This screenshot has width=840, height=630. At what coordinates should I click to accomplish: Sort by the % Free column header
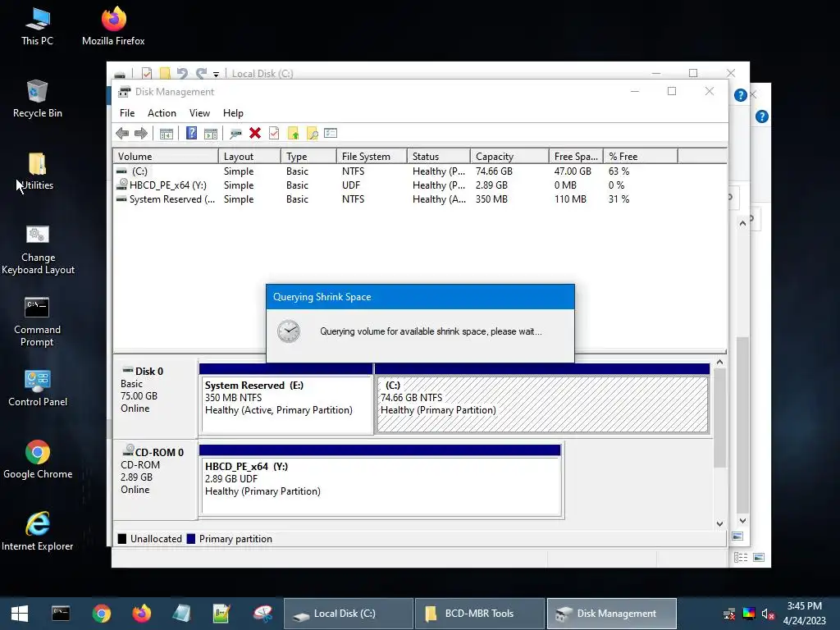(640, 157)
